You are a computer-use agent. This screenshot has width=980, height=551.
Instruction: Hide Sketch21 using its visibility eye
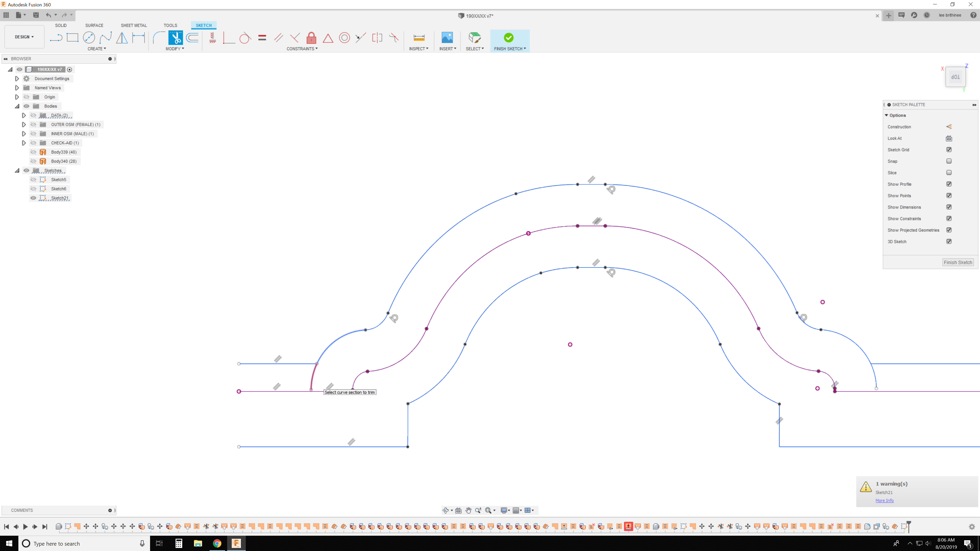click(33, 198)
